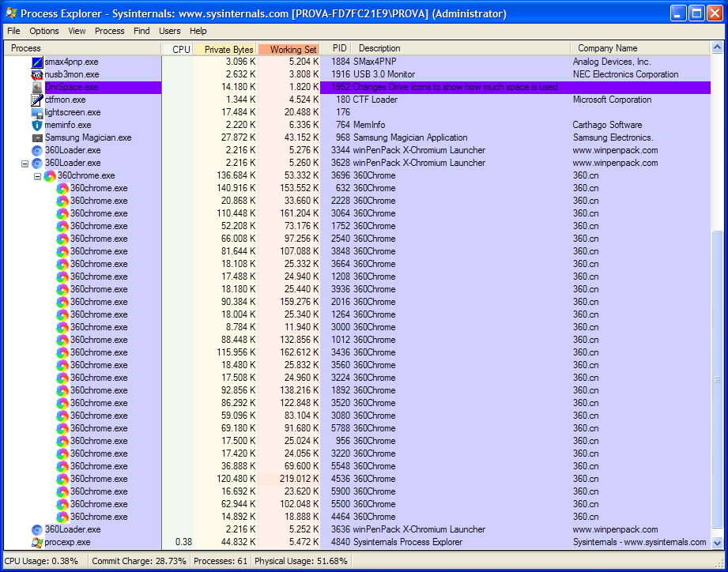The width and height of the screenshot is (728, 572).
Task: Click 'Sysinternals Process Explorer' description cell
Action: point(408,542)
